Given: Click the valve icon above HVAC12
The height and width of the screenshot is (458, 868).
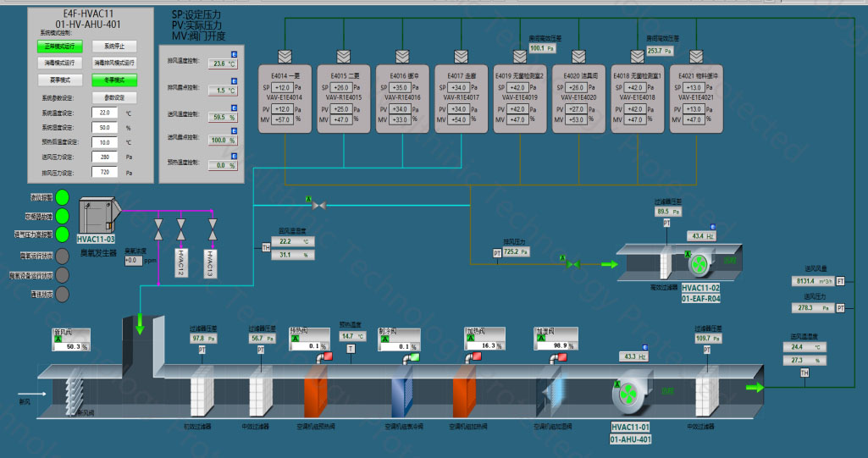Looking at the screenshot, I should click(181, 229).
